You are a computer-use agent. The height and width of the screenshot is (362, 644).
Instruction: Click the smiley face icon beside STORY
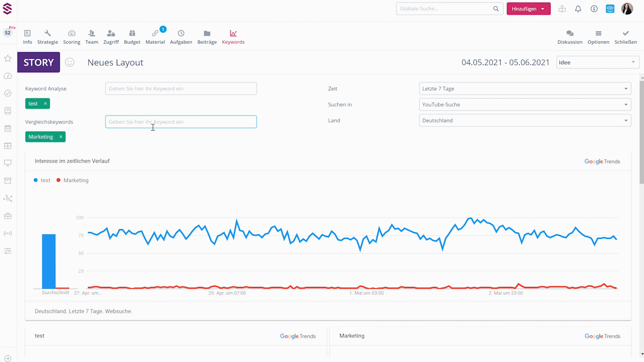(70, 62)
